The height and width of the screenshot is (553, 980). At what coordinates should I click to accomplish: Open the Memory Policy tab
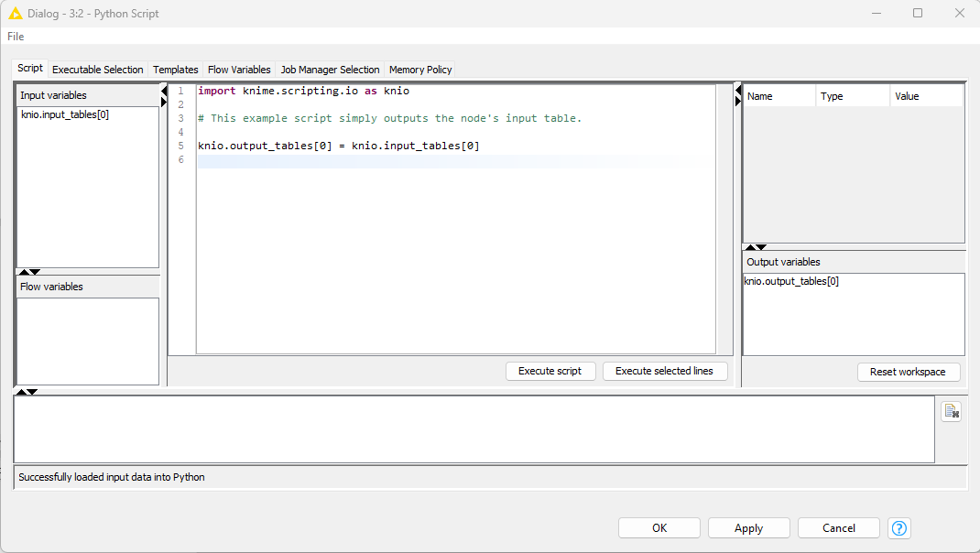coord(420,70)
